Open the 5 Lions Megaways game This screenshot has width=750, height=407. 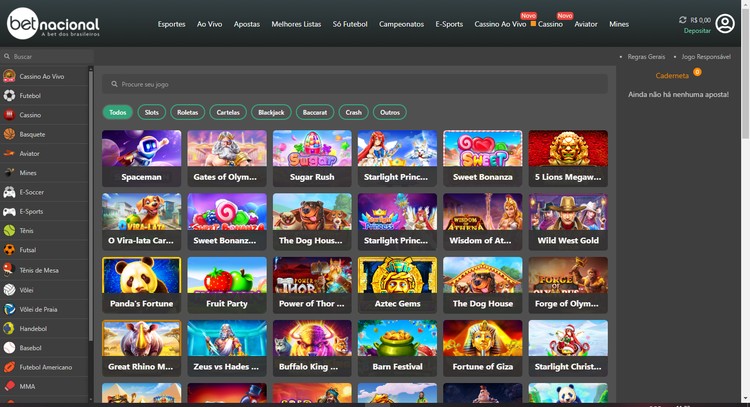pyautogui.click(x=568, y=158)
